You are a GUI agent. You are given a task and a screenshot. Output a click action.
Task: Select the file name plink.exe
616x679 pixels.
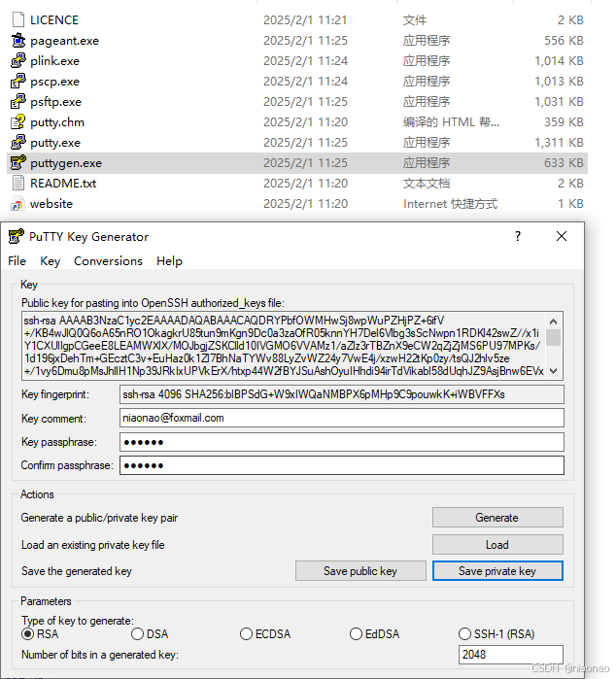point(55,61)
